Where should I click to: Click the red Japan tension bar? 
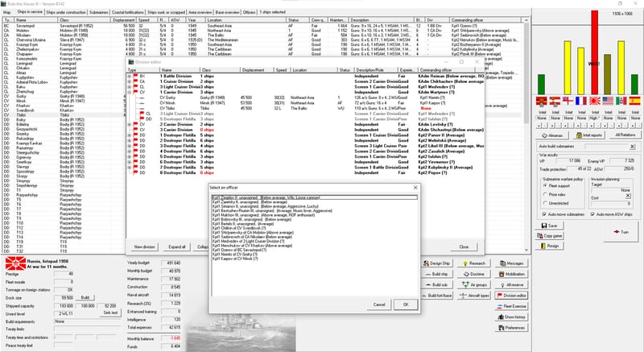594,52
